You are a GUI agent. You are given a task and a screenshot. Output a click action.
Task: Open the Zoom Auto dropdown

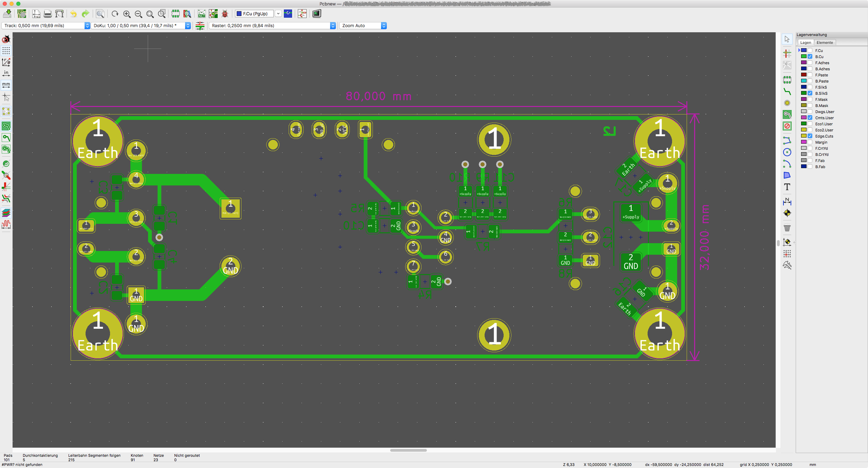click(363, 25)
